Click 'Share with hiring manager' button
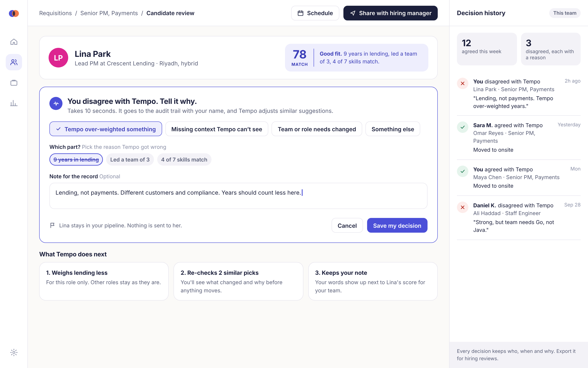Viewport: 588px width, 368px height. point(390,13)
